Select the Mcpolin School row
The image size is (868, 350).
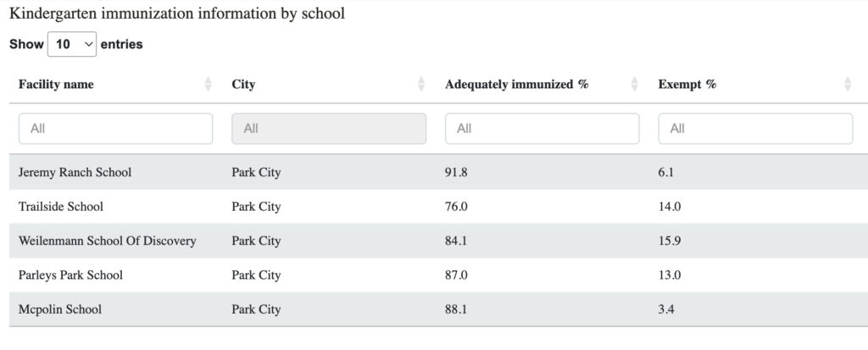[x=438, y=309]
